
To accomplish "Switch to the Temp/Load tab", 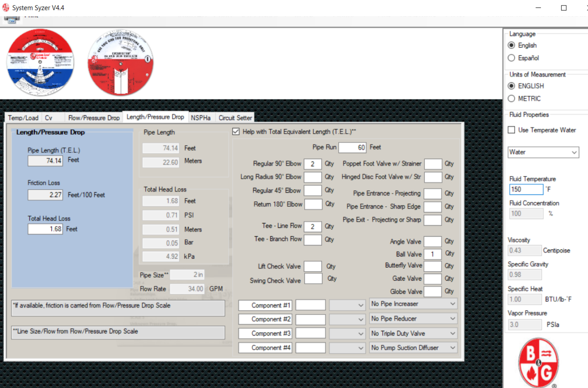I will [x=23, y=118].
